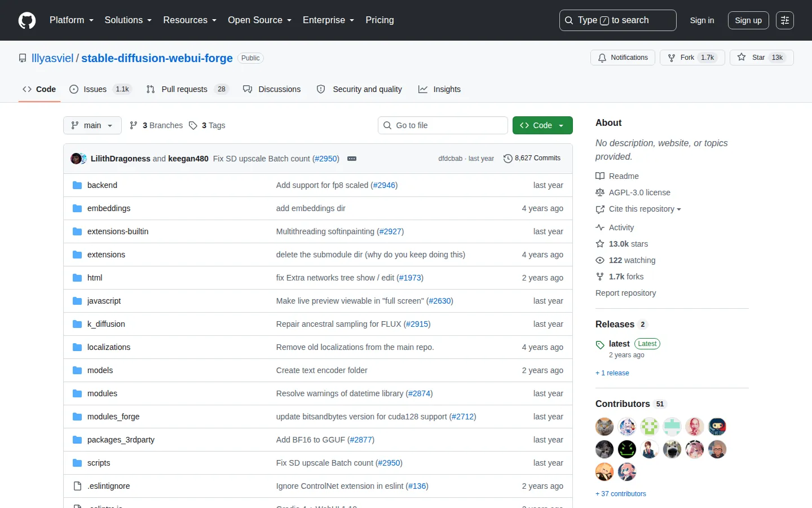
Task: Switch to the Issues tab
Action: tap(100, 89)
